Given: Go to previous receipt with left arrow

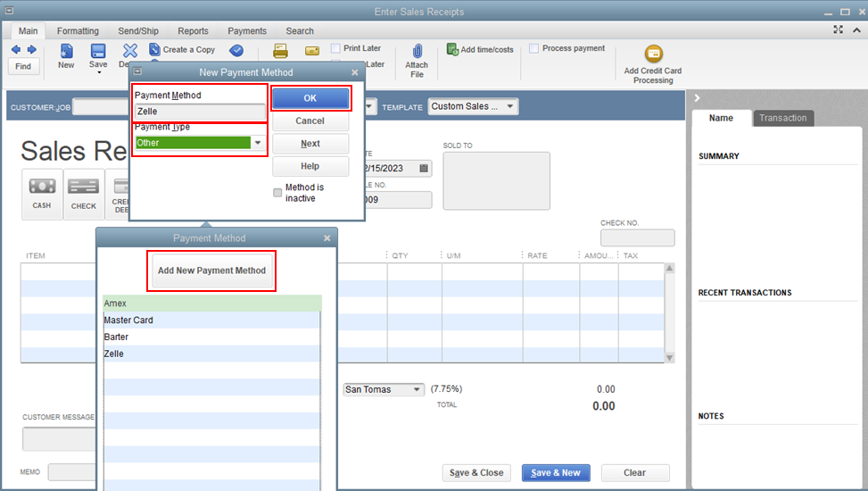Looking at the screenshot, I should point(15,50).
